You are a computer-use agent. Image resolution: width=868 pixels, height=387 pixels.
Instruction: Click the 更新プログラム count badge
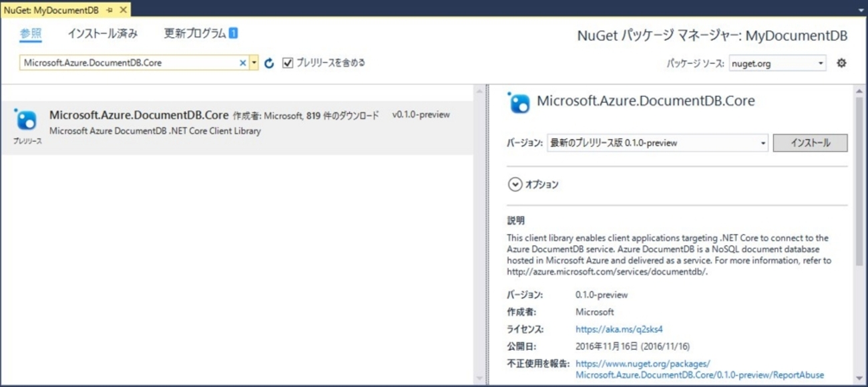point(233,33)
